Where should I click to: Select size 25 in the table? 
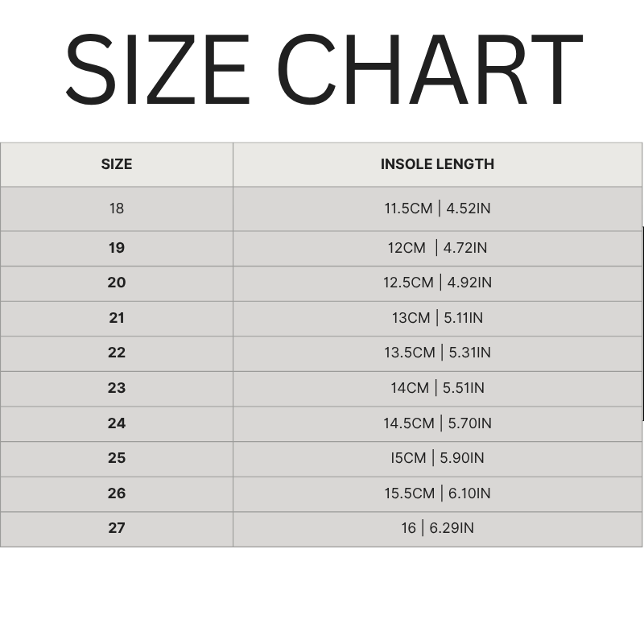pyautogui.click(x=117, y=458)
